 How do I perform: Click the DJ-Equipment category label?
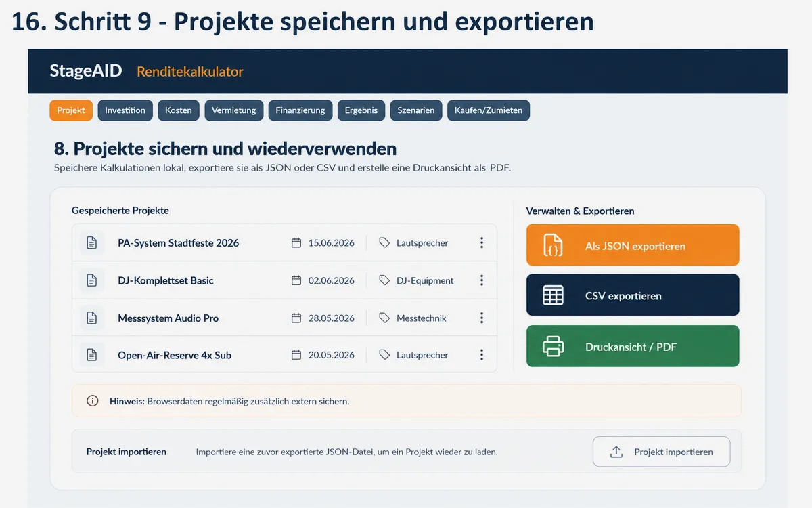(425, 280)
